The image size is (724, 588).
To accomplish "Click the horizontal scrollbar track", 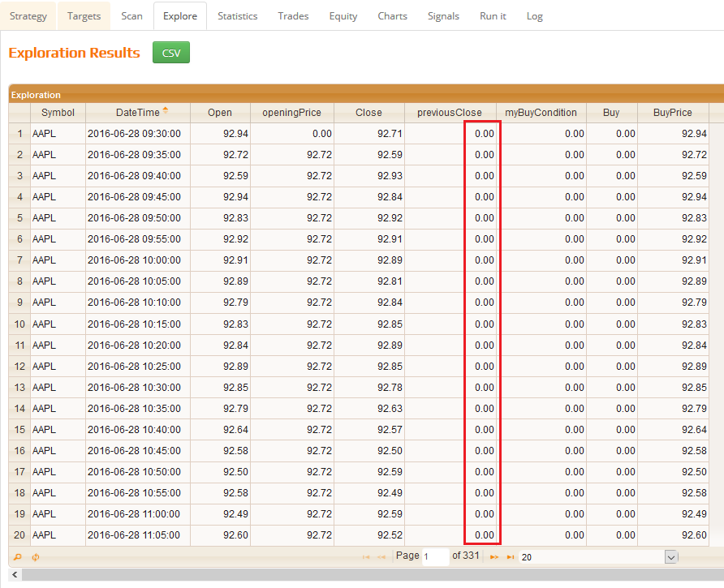I will (x=373, y=574).
